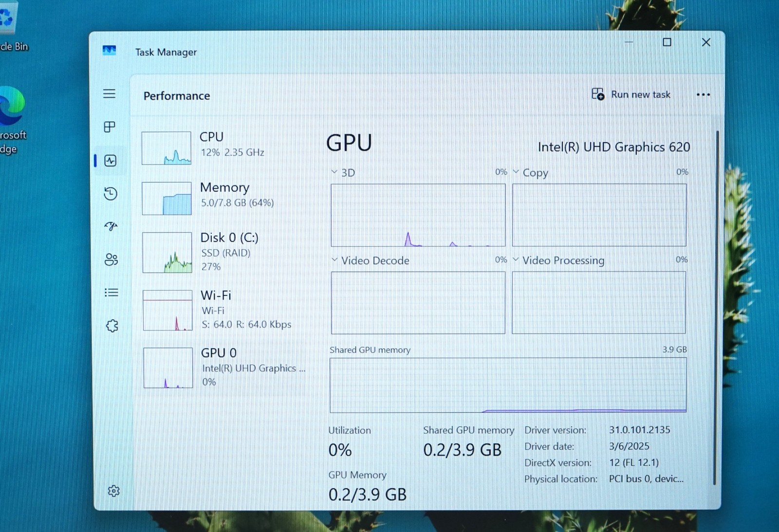This screenshot has height=532, width=779.
Task: Select the Disk 0 (C:) entry
Action: 224,252
